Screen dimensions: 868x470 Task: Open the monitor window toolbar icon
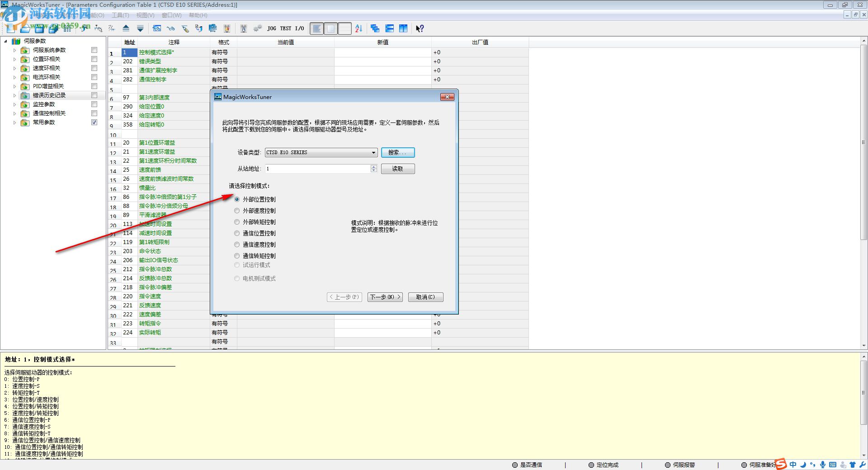157,28
